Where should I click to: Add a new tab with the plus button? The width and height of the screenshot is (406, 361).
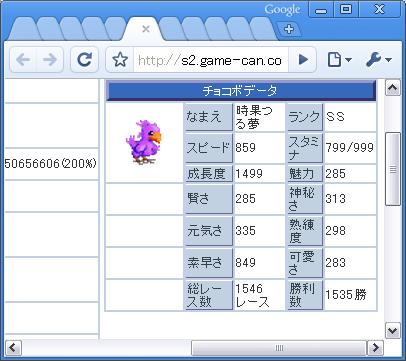(x=289, y=29)
